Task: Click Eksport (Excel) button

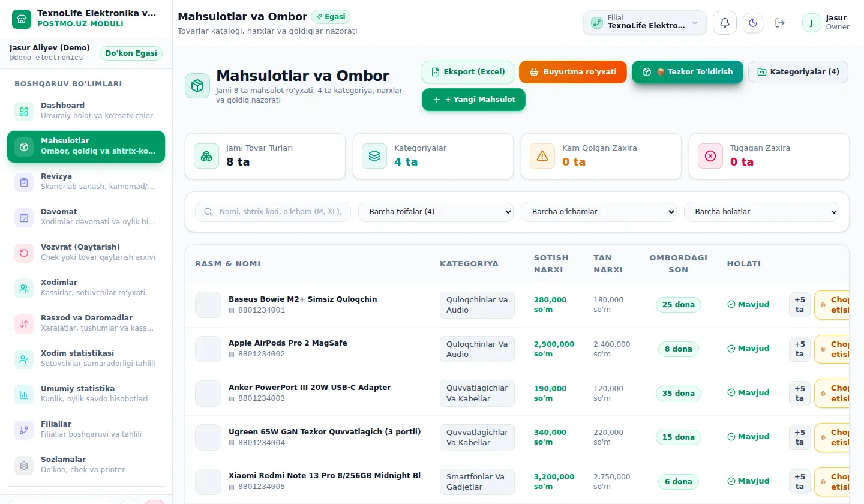Action: pyautogui.click(x=468, y=72)
